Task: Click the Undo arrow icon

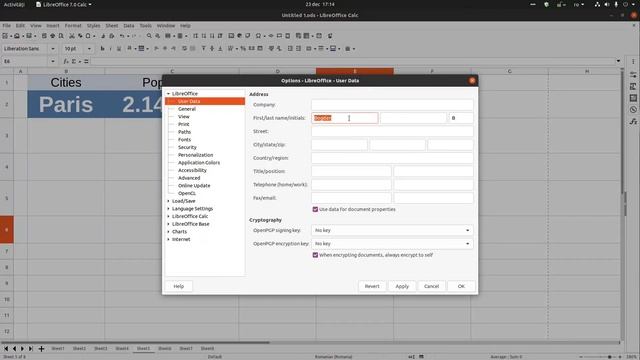Action: tap(122, 36)
